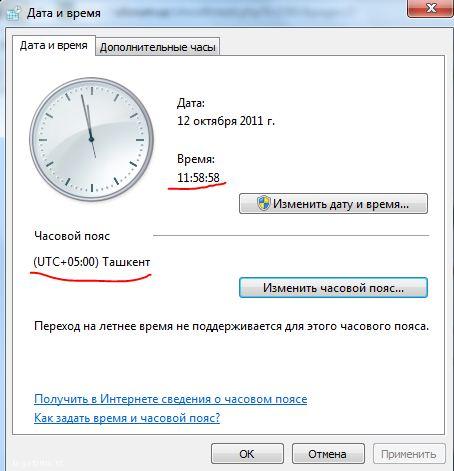Click the Отмена button
This screenshot has width=454, height=471.
pos(328,454)
